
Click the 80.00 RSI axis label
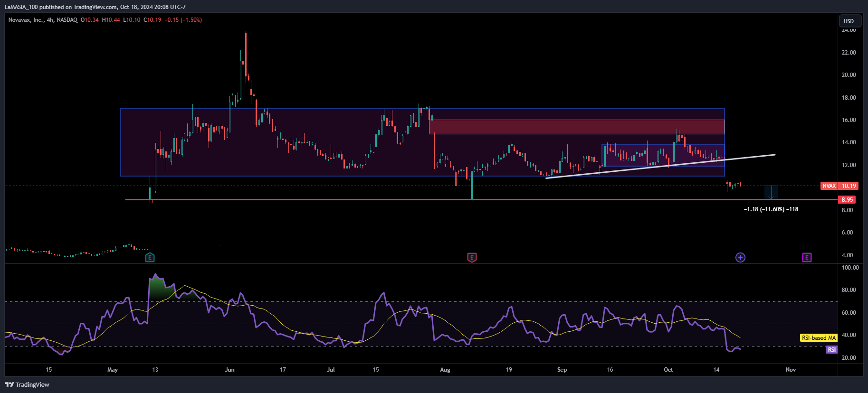[x=849, y=290]
